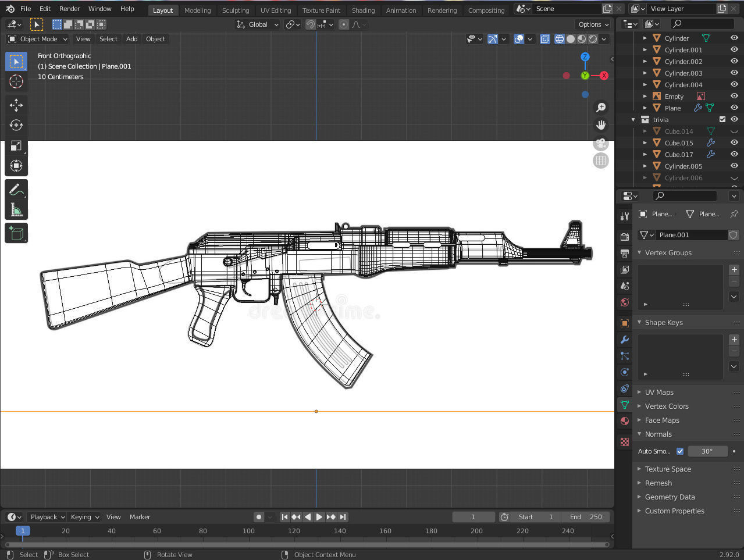Viewport: 744px width, 560px height.
Task: Click the Plane.001 mesh name field
Action: click(x=691, y=235)
